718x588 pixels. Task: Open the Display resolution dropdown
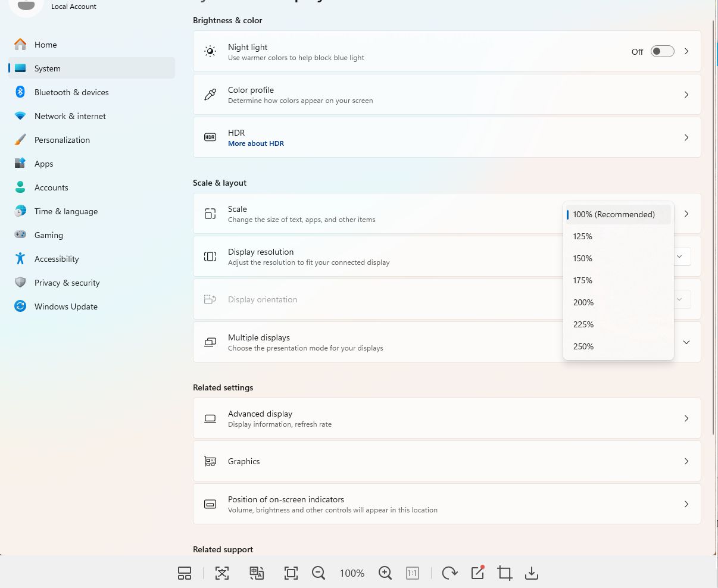coord(679,257)
